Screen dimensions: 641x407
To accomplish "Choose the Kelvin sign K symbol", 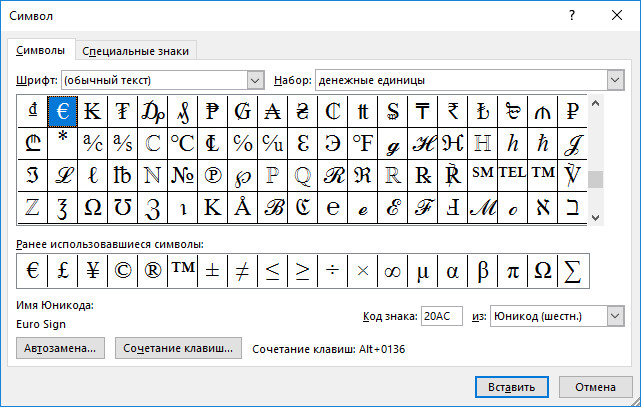I will tap(213, 208).
